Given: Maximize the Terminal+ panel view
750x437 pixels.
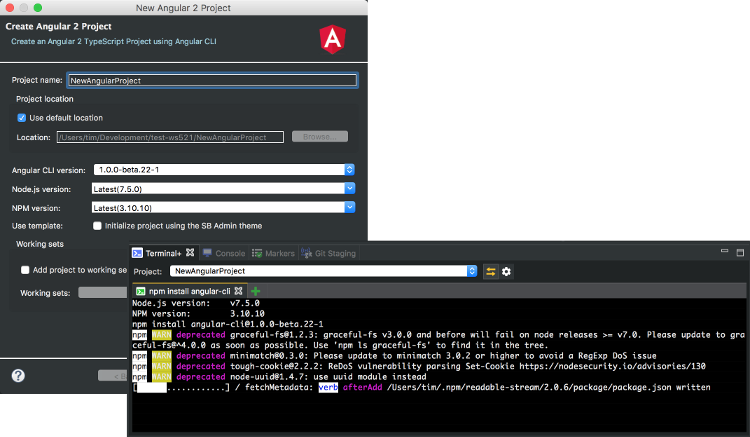Looking at the screenshot, I should tap(740, 252).
